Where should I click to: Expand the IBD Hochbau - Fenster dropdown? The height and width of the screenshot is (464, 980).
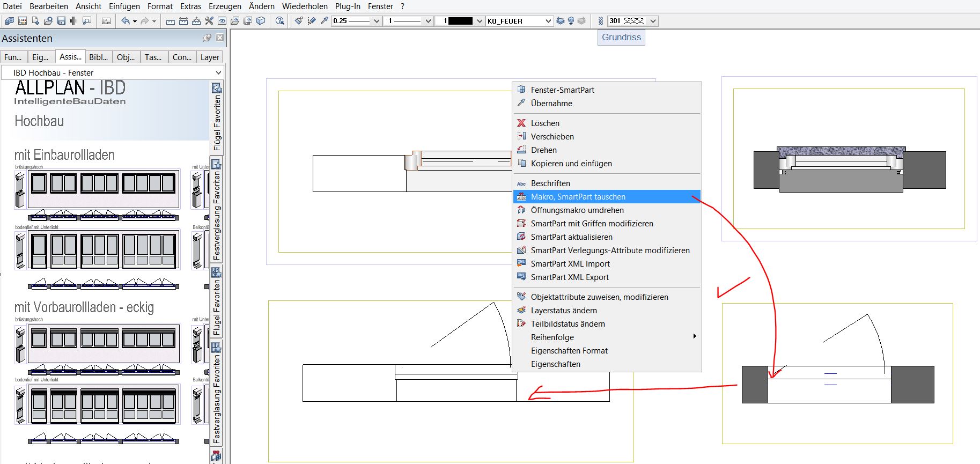pos(218,72)
